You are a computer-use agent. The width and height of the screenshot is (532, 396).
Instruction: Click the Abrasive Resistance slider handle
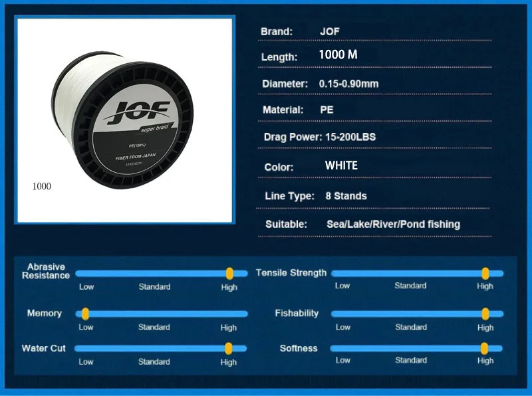[x=229, y=274]
